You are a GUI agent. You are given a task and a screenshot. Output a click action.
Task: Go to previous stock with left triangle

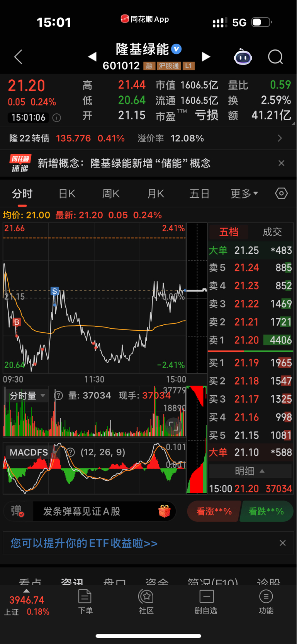pos(92,57)
